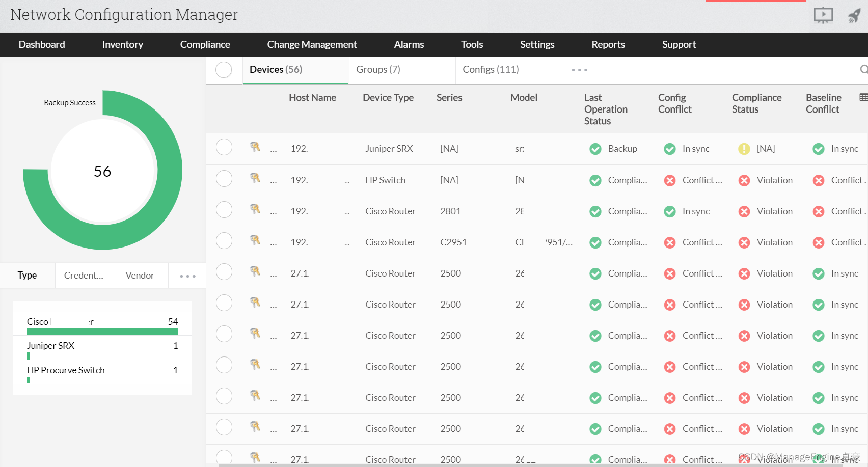Toggle the select-all devices circle checkbox
This screenshot has height=467, width=868.
(x=224, y=70)
